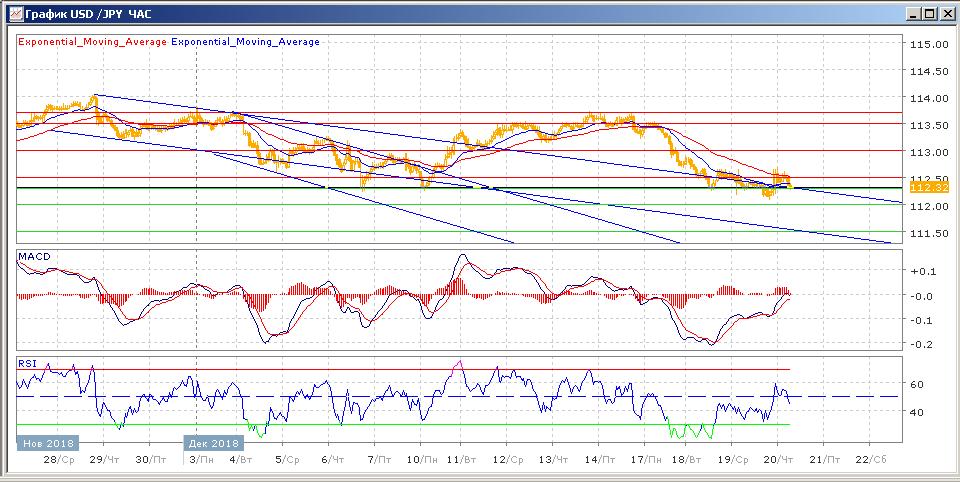This screenshot has height=482, width=960.
Task: Click the 114.00 price axis label
Action: [929, 99]
